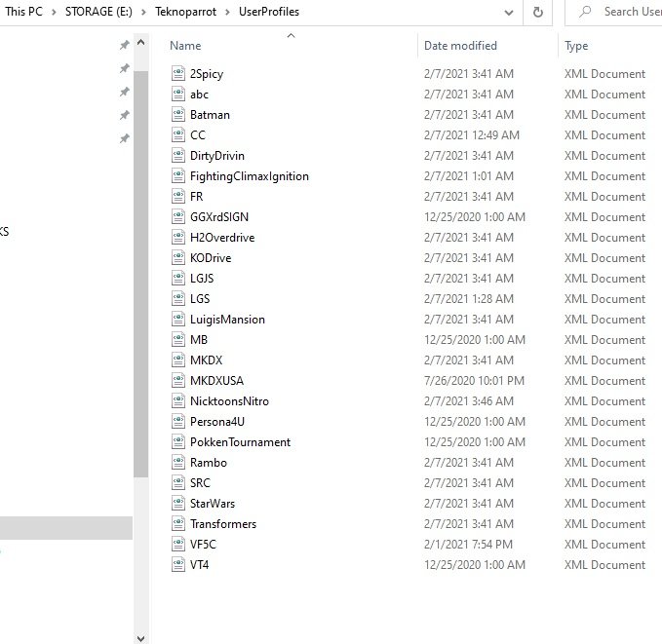Click the PokkenTournament file icon
Screen dimensions: 662x644
(x=178, y=442)
